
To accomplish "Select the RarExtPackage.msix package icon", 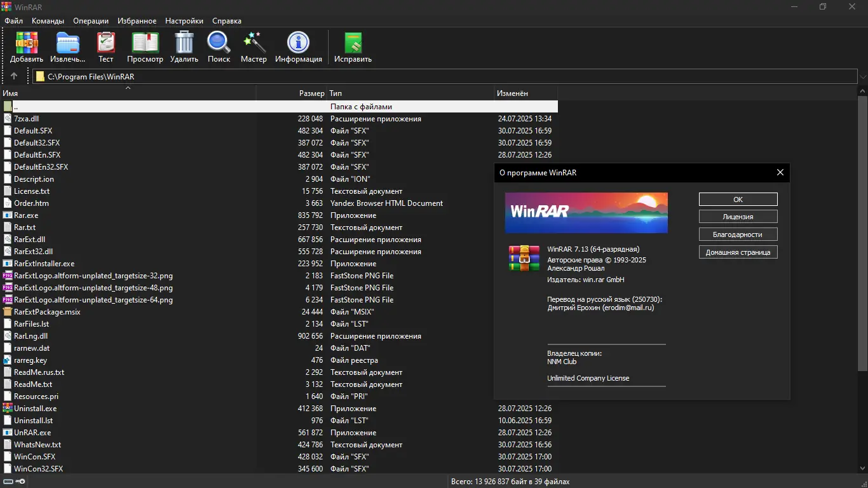I will (8, 312).
